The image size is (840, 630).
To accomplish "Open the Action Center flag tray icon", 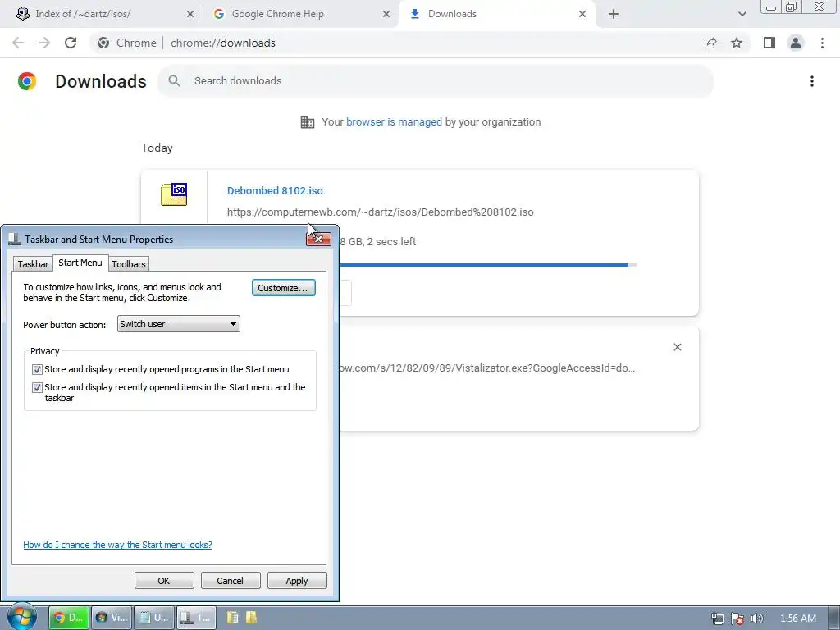I will (737, 619).
